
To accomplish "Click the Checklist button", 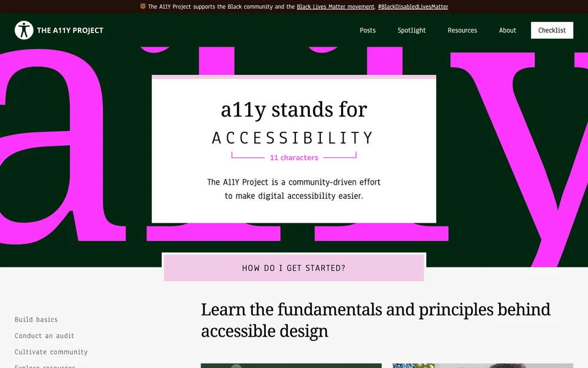I will pos(552,30).
